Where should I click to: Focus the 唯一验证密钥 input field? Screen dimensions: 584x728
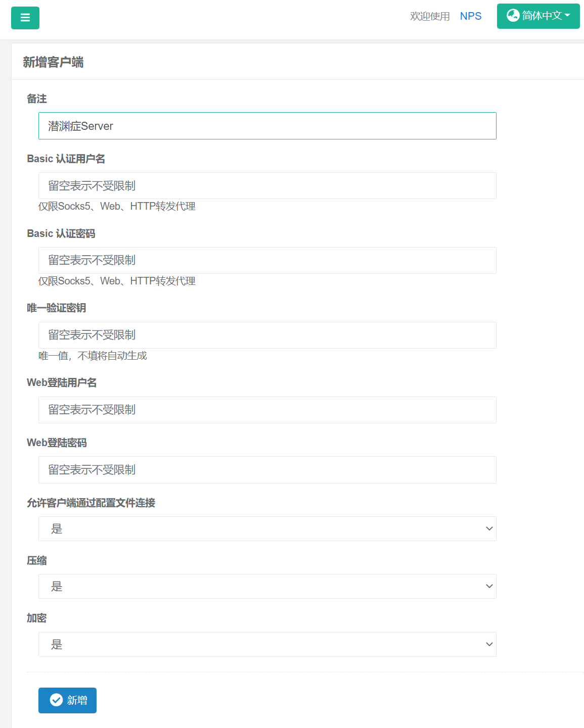tap(267, 335)
